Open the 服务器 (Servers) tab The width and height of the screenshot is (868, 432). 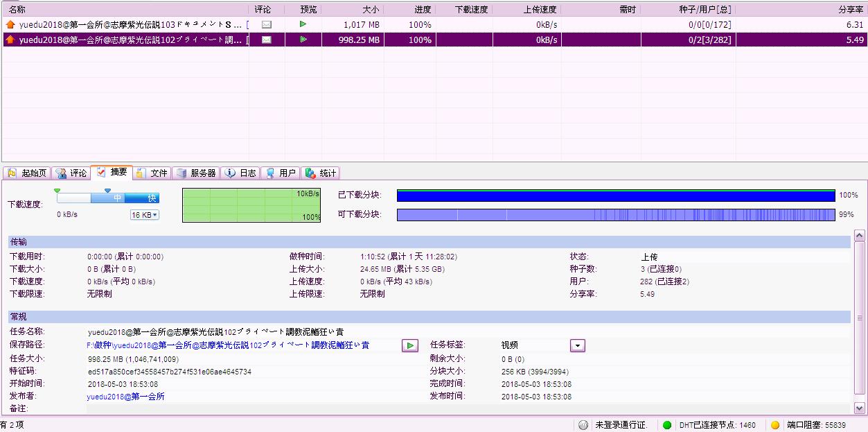click(x=196, y=173)
